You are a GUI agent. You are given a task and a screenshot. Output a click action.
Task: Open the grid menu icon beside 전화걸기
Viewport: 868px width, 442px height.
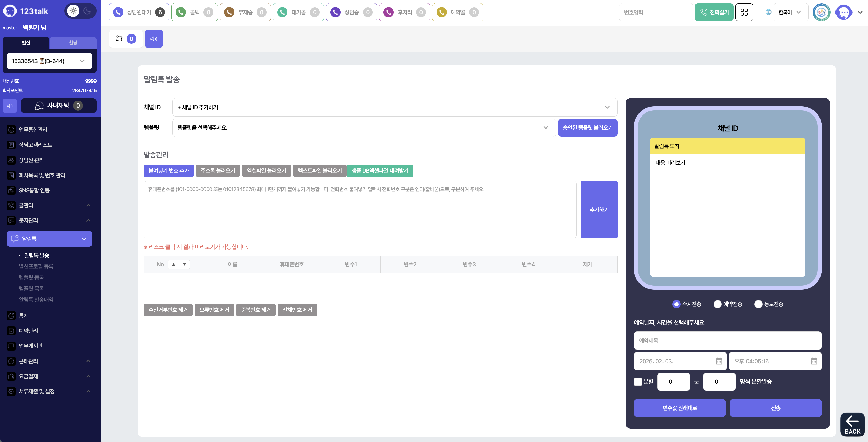(x=744, y=12)
